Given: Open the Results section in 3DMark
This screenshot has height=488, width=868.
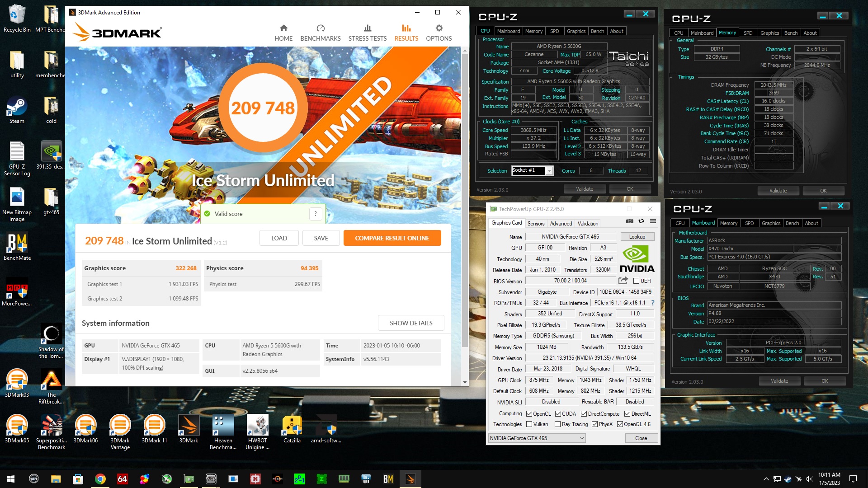Looking at the screenshot, I should 406,33.
